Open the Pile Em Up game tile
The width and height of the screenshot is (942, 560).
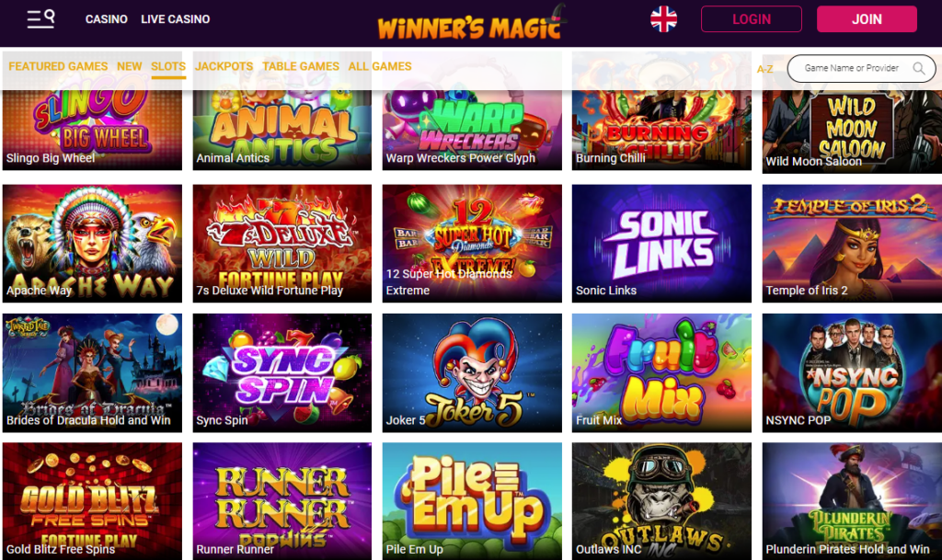pyautogui.click(x=472, y=501)
